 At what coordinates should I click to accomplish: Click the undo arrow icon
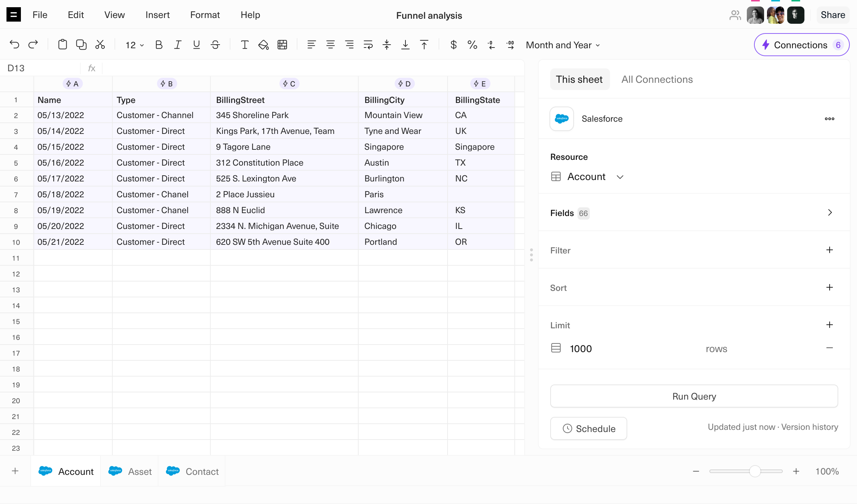pos(14,45)
